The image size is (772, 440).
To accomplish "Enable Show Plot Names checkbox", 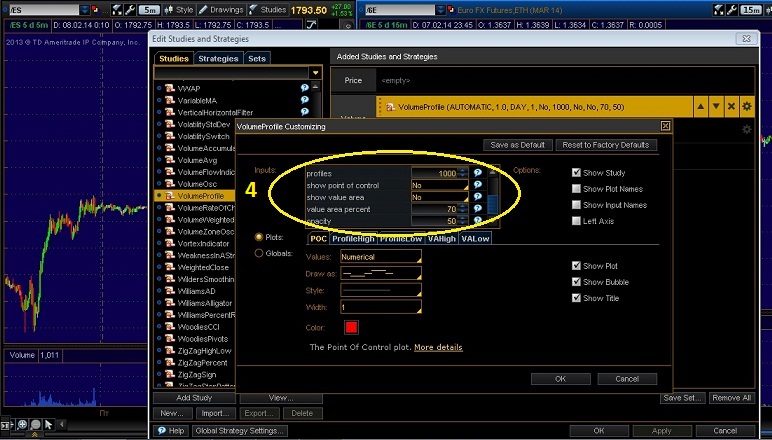I will pyautogui.click(x=576, y=189).
